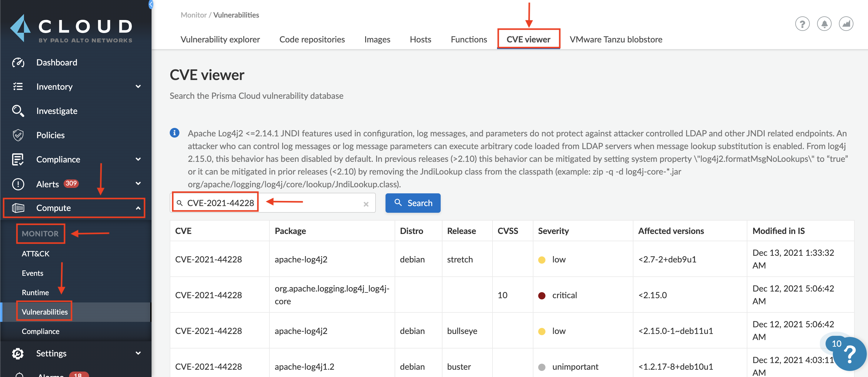Click the help question mark icon in header

pos(802,24)
